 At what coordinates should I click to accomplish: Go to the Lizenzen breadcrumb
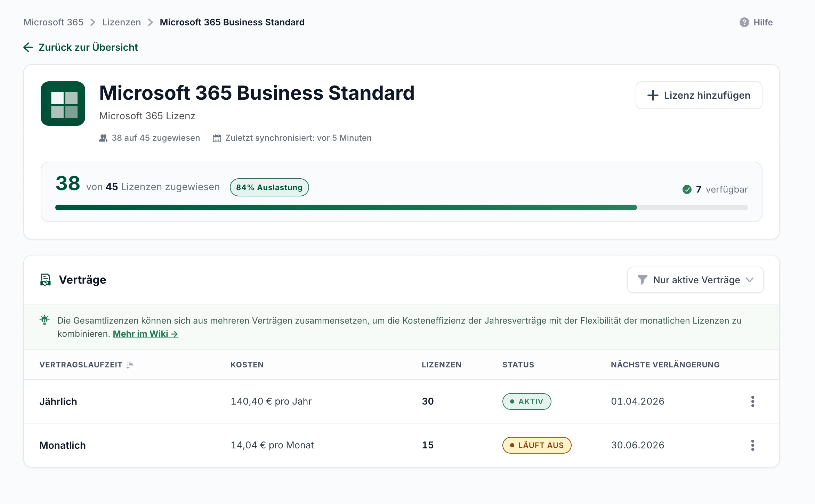pos(121,22)
